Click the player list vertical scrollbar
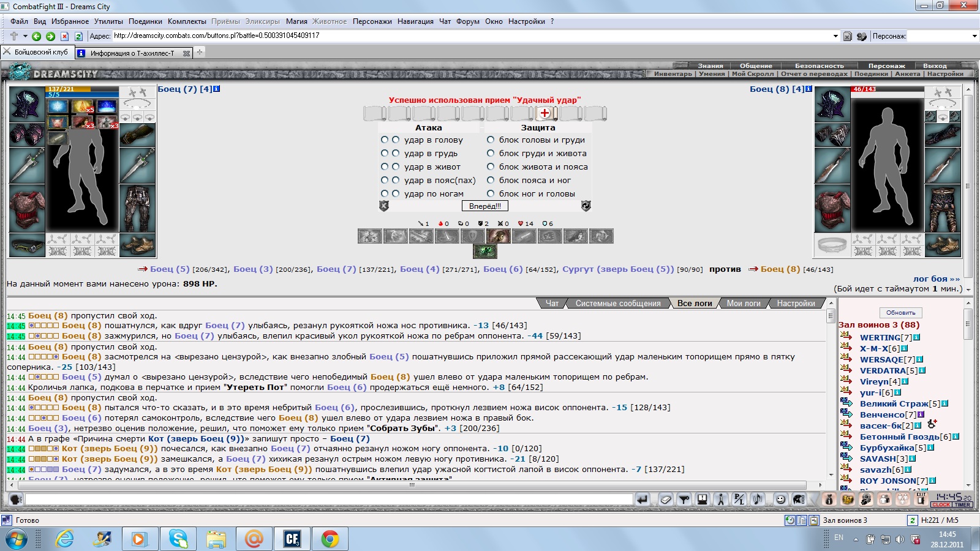Screen dimensions: 980x551 (968, 394)
